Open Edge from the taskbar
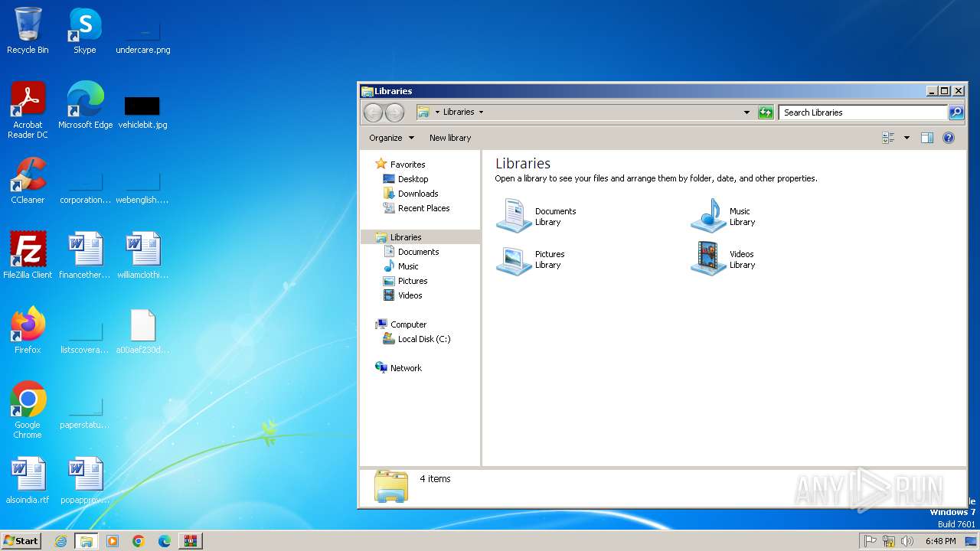Image resolution: width=980 pixels, height=551 pixels. click(165, 541)
